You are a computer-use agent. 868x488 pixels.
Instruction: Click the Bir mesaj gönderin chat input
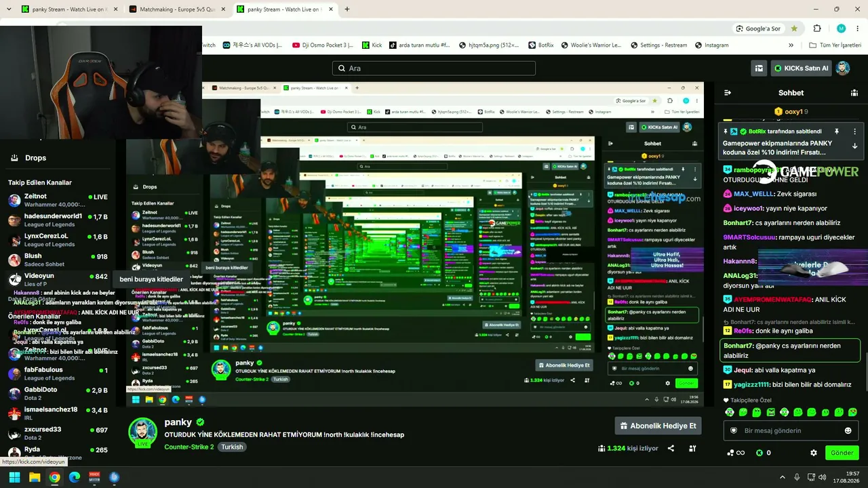pyautogui.click(x=790, y=430)
